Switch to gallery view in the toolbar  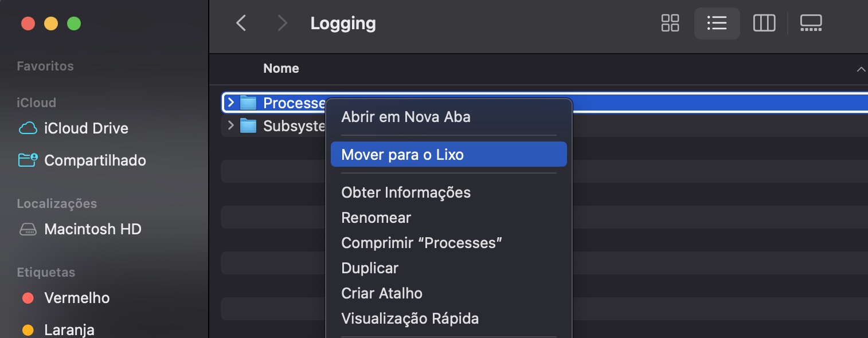[x=811, y=23]
